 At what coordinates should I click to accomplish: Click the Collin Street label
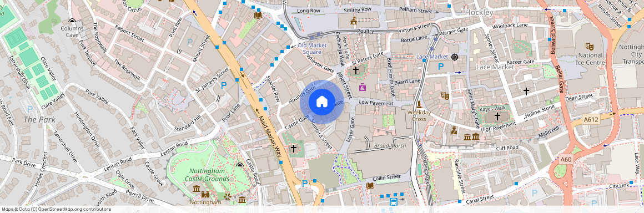(x=386, y=177)
